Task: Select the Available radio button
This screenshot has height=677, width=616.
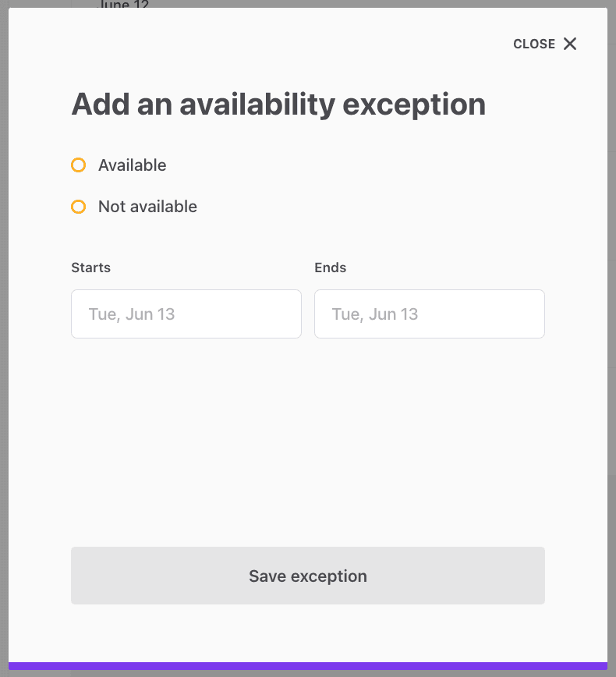Action: (78, 165)
